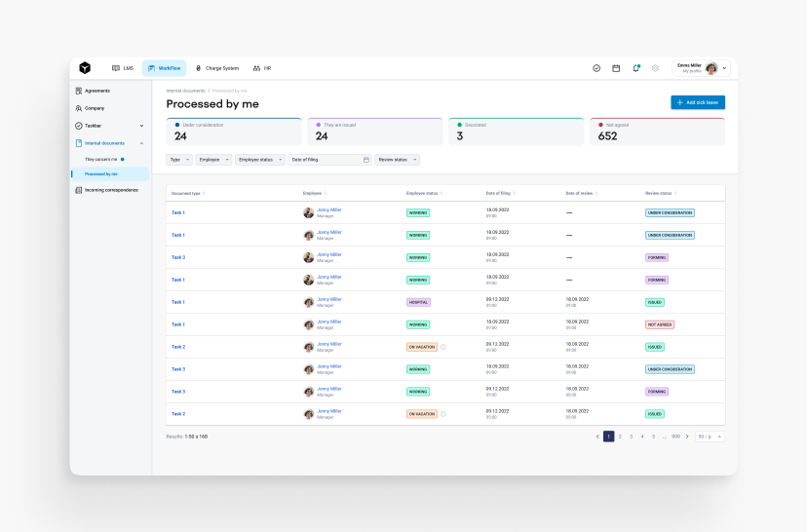Open the calendar icon in the header

point(616,68)
